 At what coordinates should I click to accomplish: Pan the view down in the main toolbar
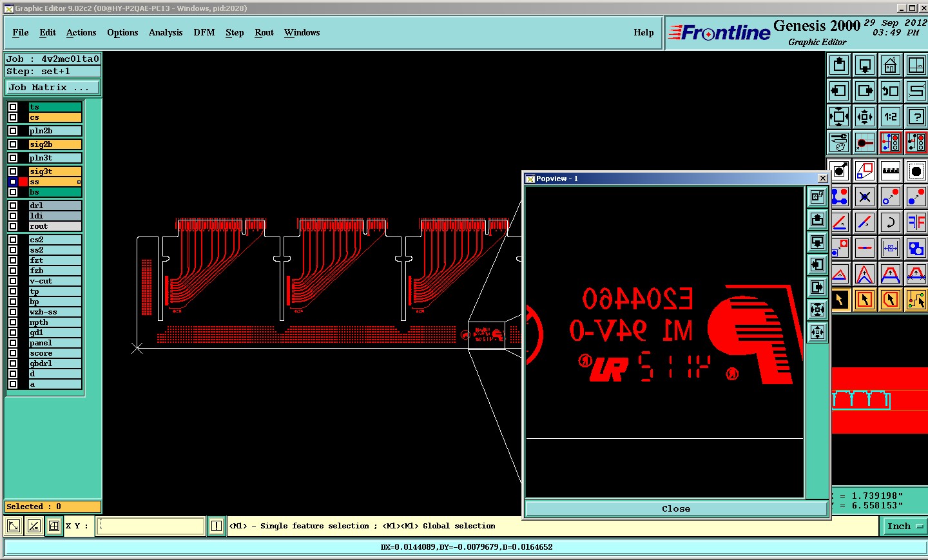(x=865, y=65)
